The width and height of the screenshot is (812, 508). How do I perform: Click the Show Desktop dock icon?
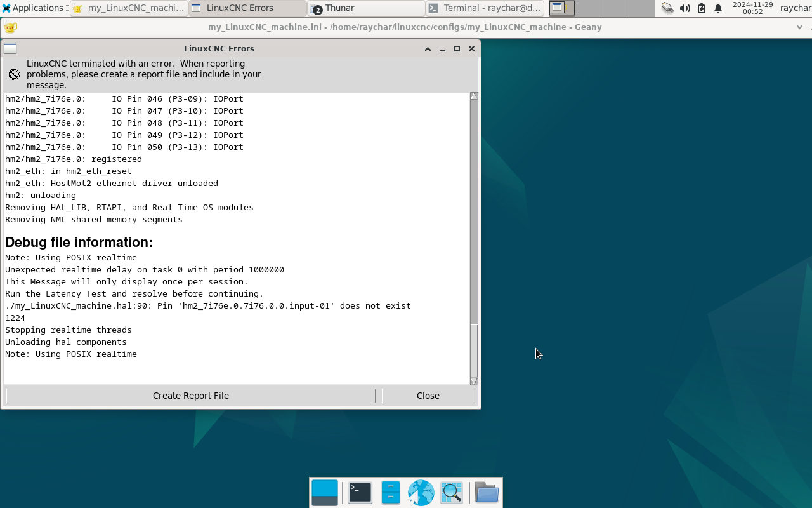coord(325,493)
